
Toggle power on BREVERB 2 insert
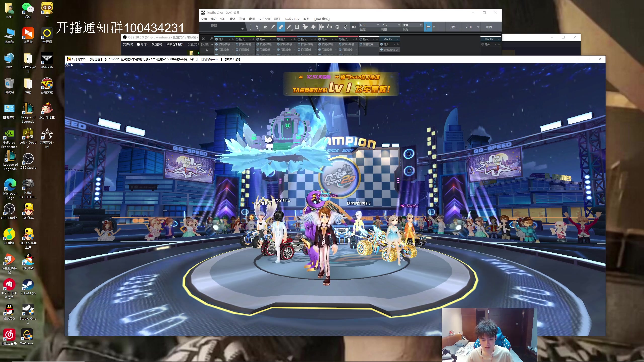point(382,50)
